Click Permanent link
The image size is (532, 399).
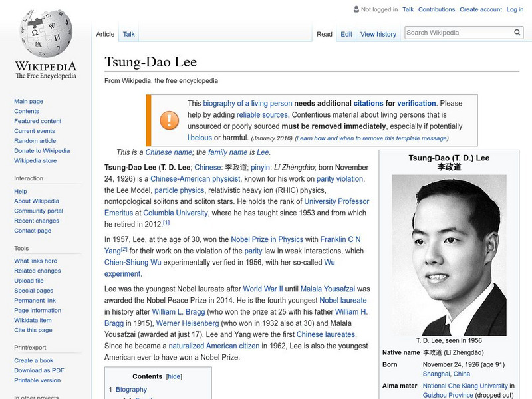coord(35,300)
